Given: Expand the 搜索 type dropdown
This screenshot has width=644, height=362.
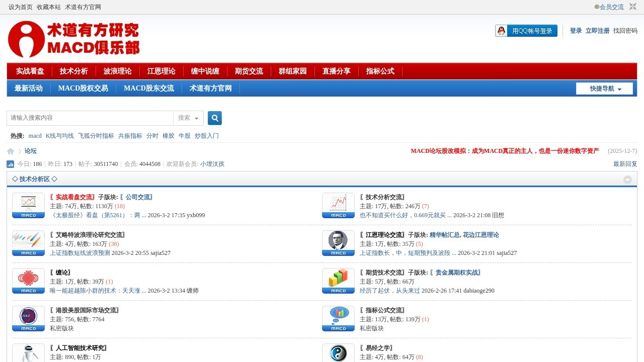Looking at the screenshot, I should coord(188,118).
